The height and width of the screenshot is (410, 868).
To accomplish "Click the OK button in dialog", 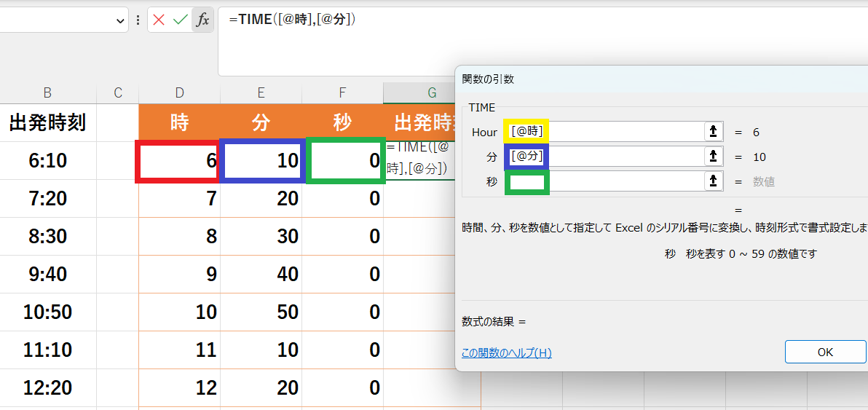I will (x=825, y=352).
